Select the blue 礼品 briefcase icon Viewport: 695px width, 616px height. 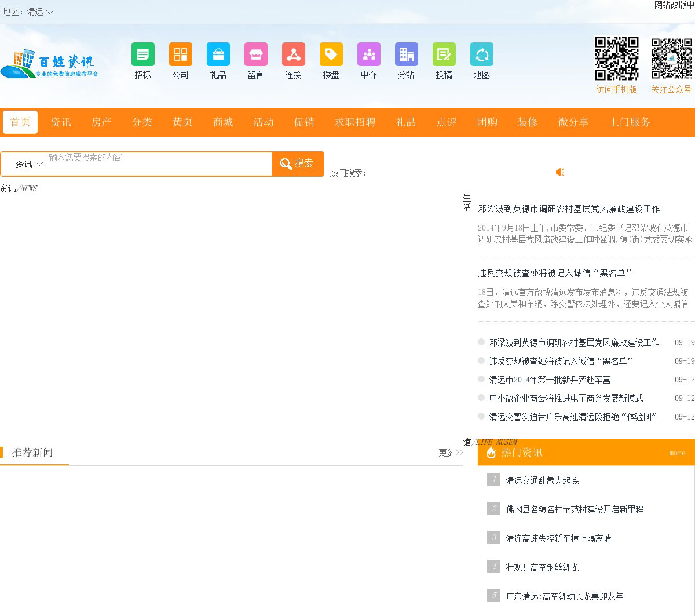[218, 54]
